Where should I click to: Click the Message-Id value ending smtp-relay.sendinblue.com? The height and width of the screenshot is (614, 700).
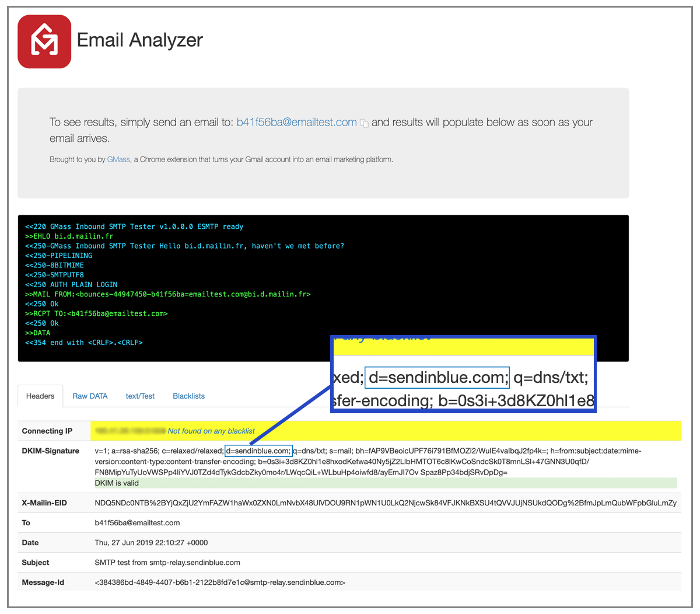click(220, 582)
